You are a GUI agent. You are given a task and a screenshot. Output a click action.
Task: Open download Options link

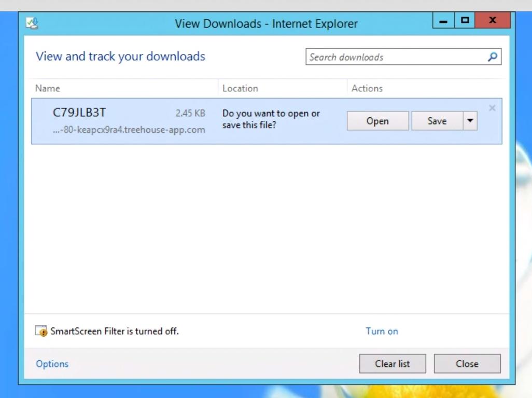[x=52, y=364]
